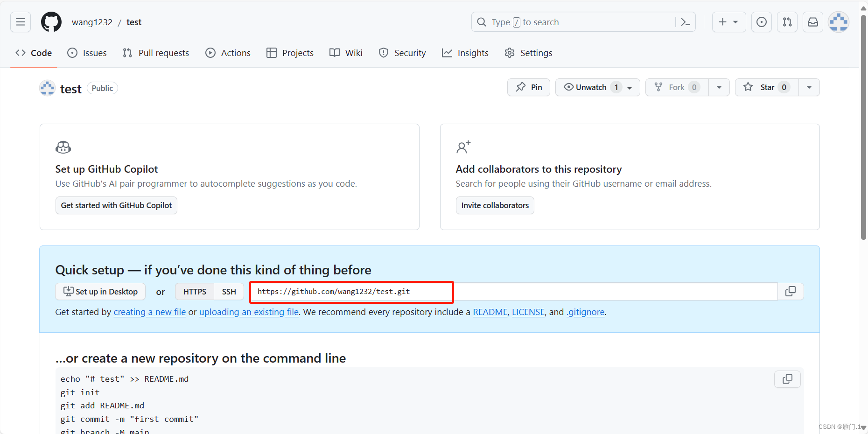Viewport: 868px width, 434px height.
Task: Copy the clone URL to clipboard
Action: 791,292
